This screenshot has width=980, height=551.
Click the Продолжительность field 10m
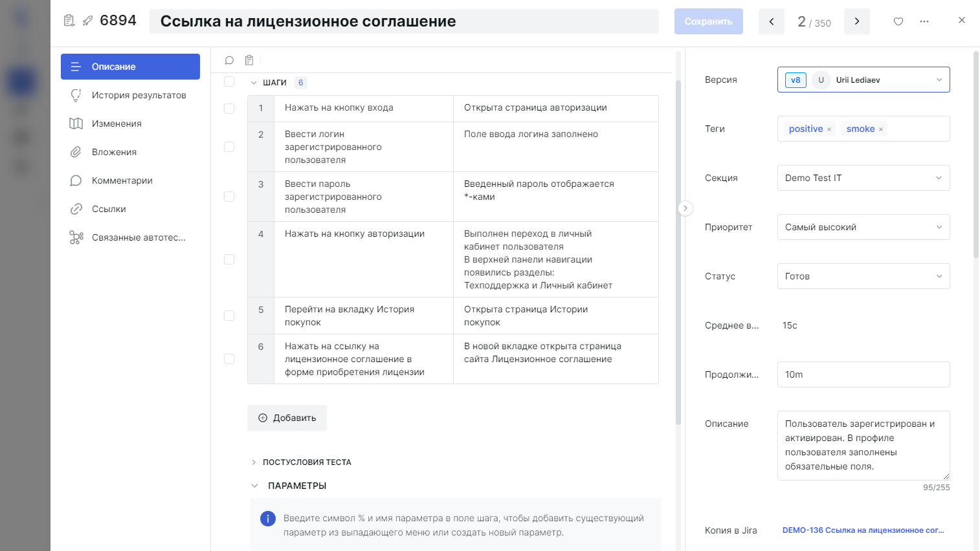863,374
